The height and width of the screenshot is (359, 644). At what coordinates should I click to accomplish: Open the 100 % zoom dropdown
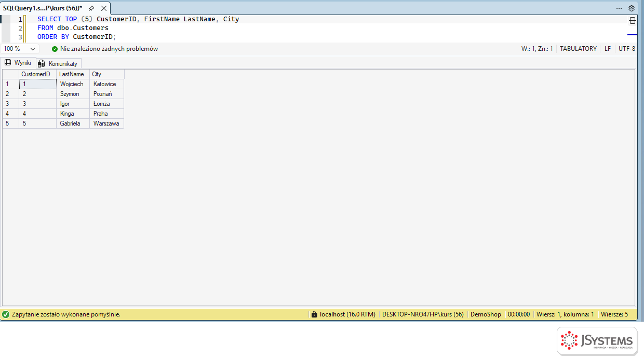pyautogui.click(x=20, y=49)
